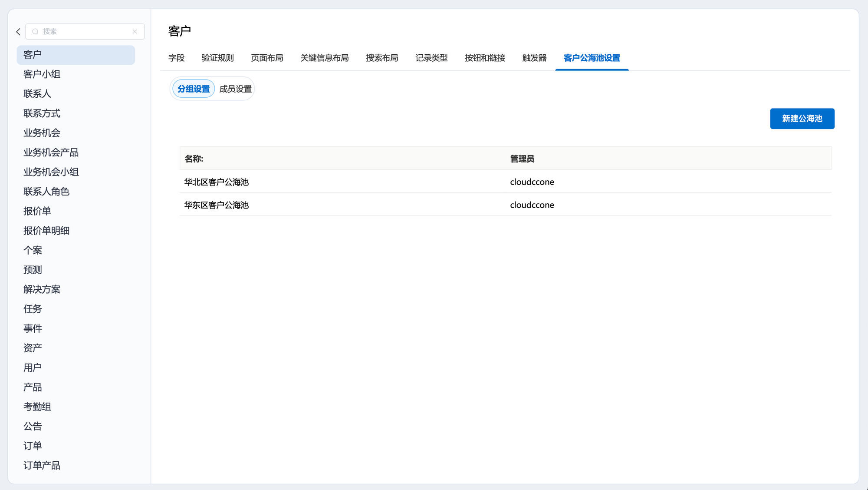Open the 字段 tab
This screenshot has height=490, width=868.
point(176,58)
